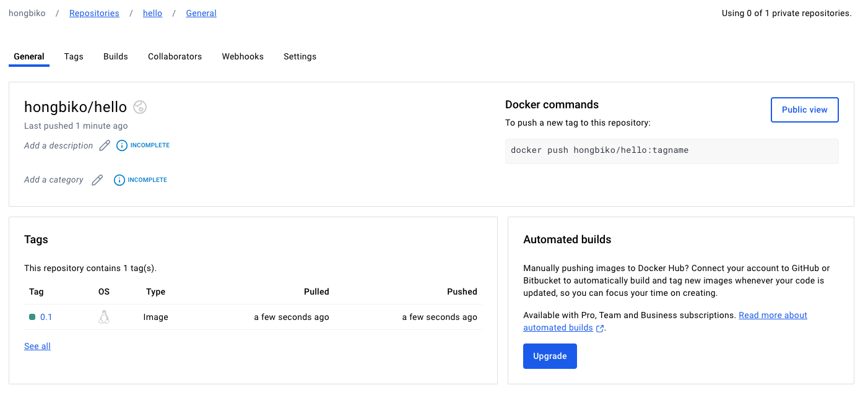
Task: Switch to the Tags tab
Action: pos(74,56)
